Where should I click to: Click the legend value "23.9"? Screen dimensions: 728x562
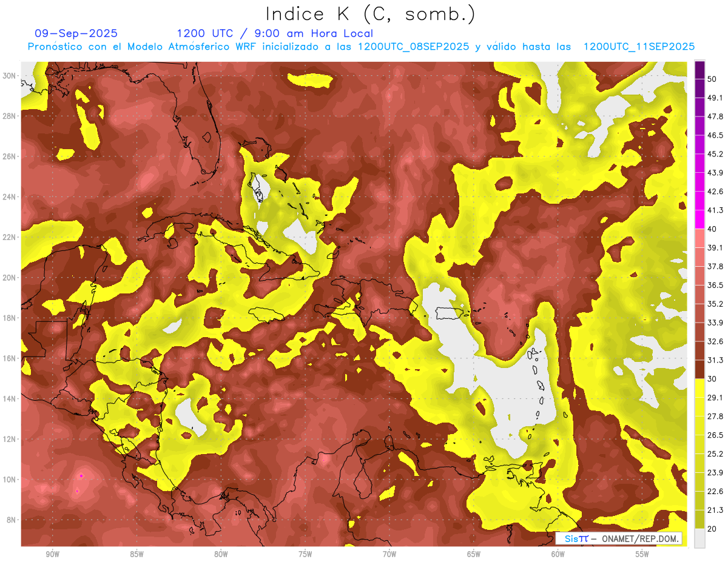tap(715, 472)
